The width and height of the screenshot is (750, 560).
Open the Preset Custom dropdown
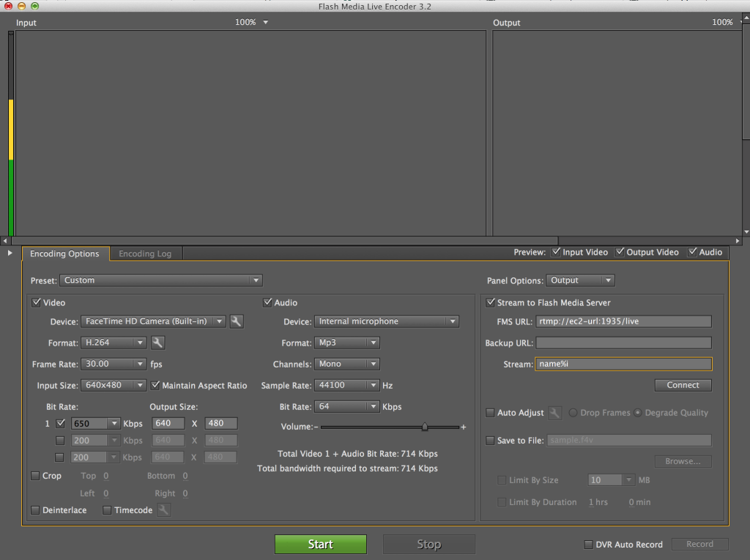tap(161, 280)
